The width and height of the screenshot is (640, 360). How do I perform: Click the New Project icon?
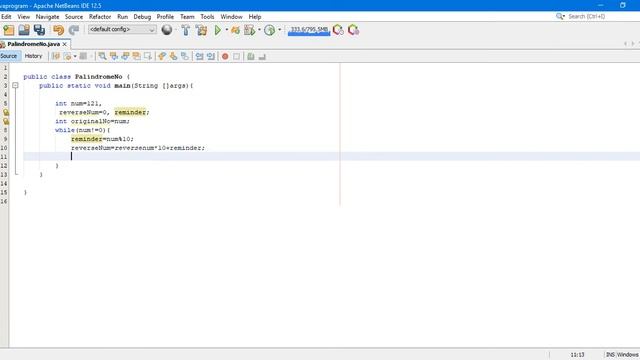point(9,30)
